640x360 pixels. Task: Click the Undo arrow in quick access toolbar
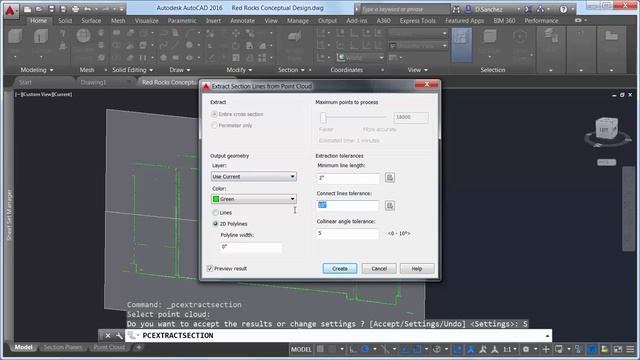(x=87, y=9)
